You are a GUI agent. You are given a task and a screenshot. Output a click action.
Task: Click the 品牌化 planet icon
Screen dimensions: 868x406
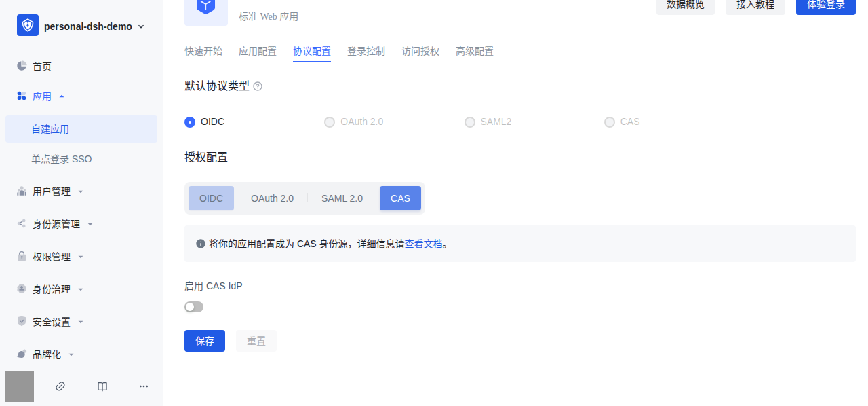(x=22, y=354)
